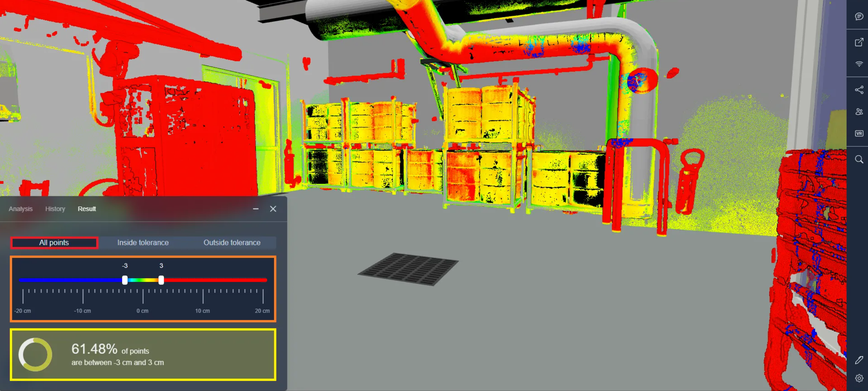
Task: Select the All points filter
Action: click(54, 243)
